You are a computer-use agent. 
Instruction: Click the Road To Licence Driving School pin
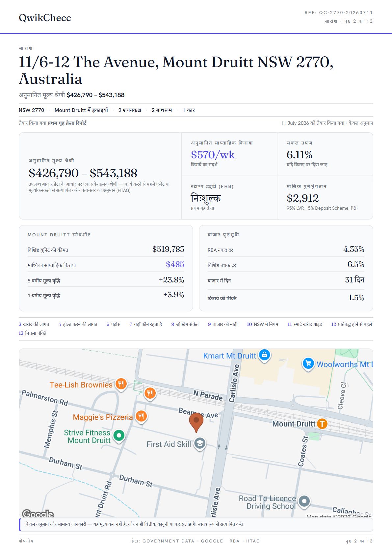304,502
